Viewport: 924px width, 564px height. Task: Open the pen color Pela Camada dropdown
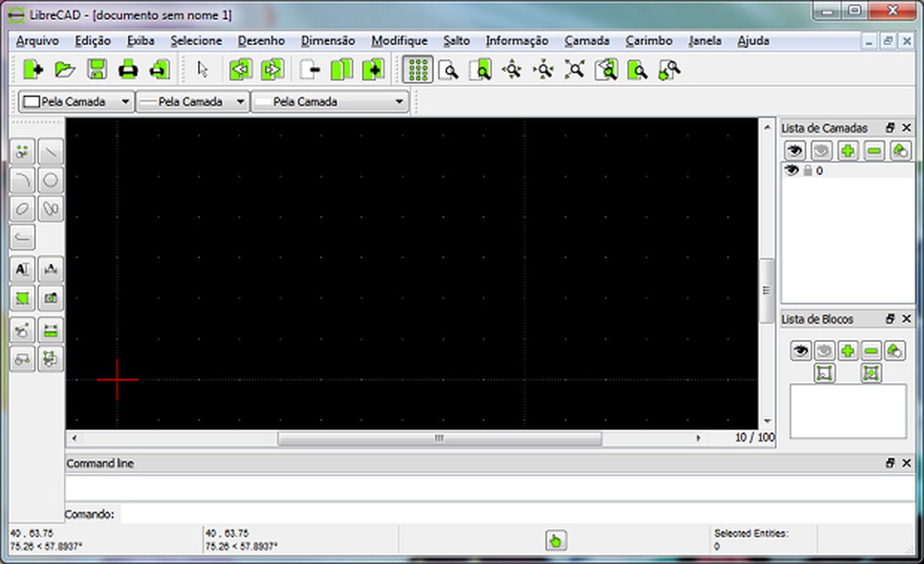click(76, 102)
